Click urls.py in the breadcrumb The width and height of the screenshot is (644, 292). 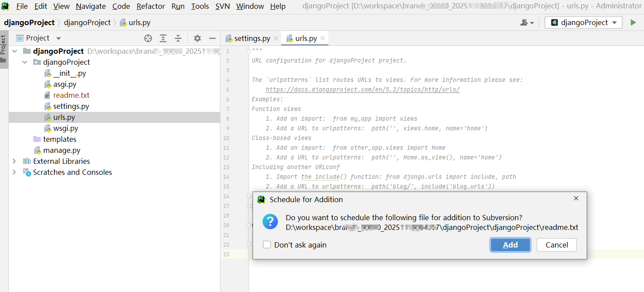click(x=135, y=22)
